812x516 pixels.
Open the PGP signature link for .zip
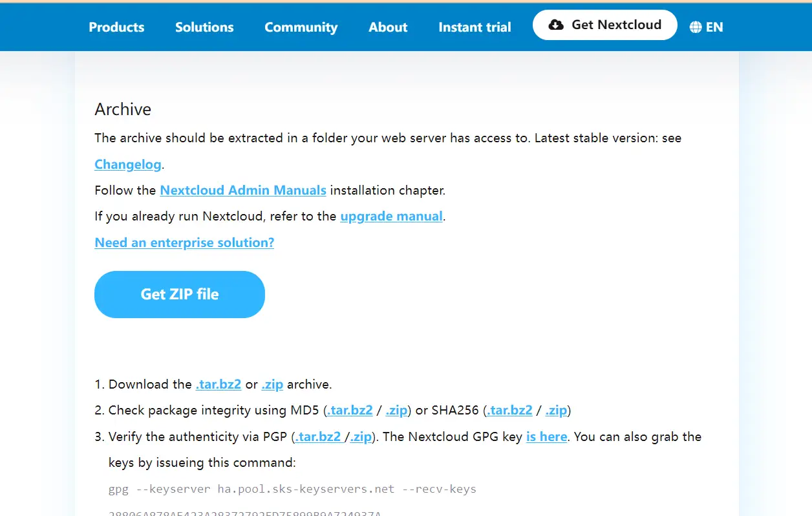tap(361, 436)
